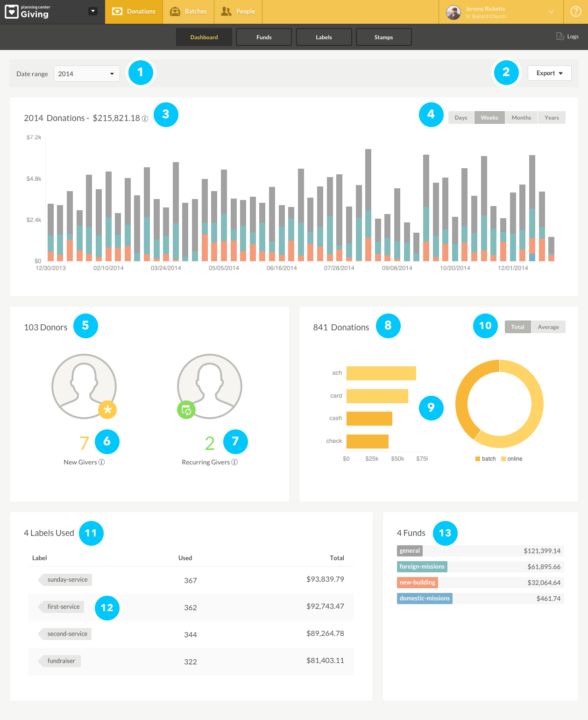Screen dimensions: 588x720
Task: Select the foreign-missions fund
Action: click(422, 566)
